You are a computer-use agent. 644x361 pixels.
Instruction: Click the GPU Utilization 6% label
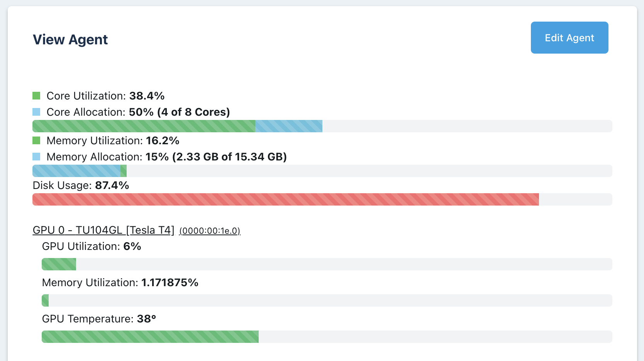[x=91, y=246]
